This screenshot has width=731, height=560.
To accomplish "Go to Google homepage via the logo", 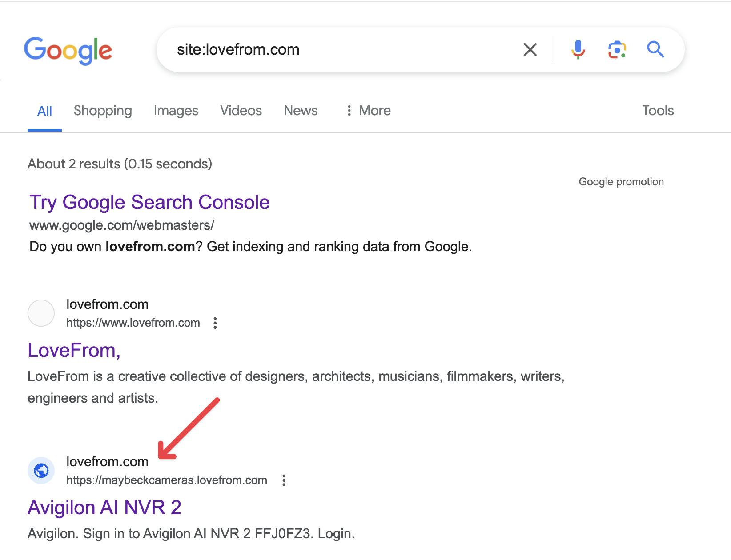I will [x=68, y=50].
